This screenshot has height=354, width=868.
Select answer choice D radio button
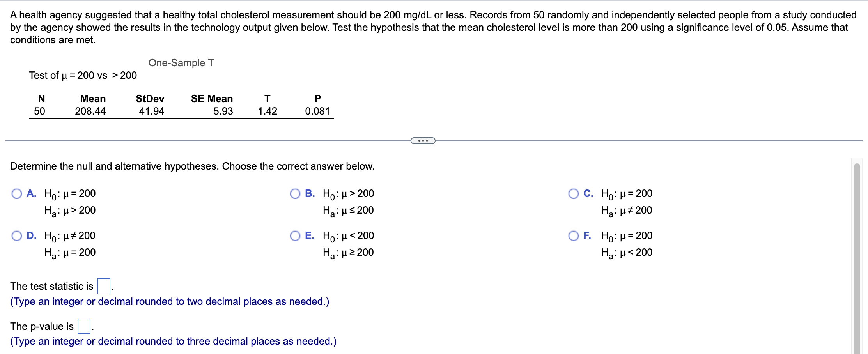click(x=17, y=236)
